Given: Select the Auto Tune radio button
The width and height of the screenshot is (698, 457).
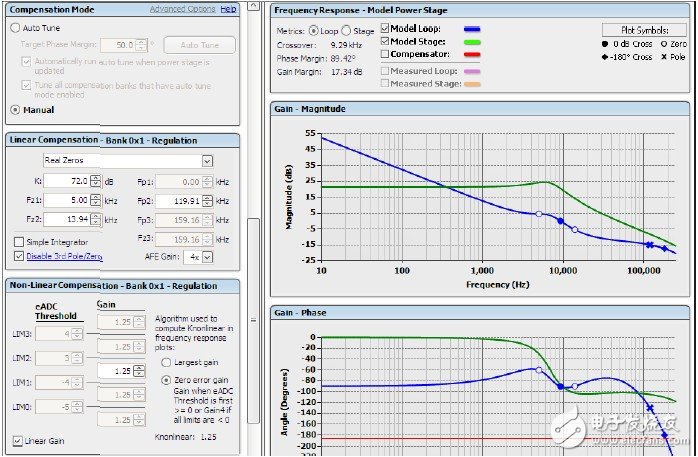Looking at the screenshot, I should coord(15,28).
